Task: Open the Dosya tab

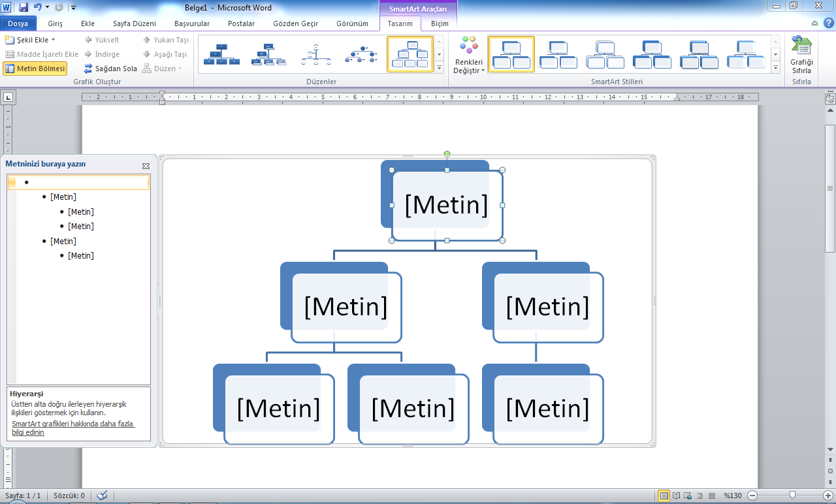Action: coord(18,24)
